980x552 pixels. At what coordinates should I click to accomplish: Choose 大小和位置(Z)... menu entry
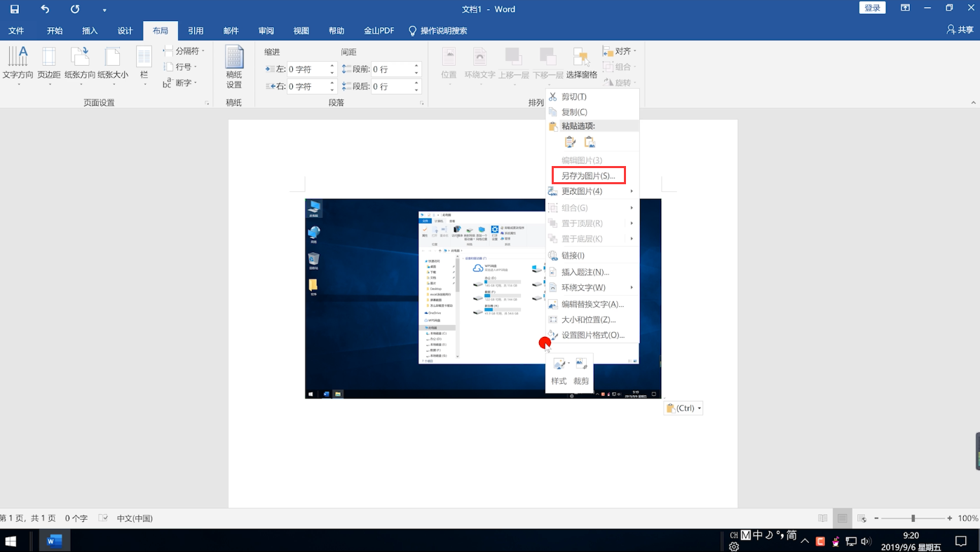tap(592, 319)
